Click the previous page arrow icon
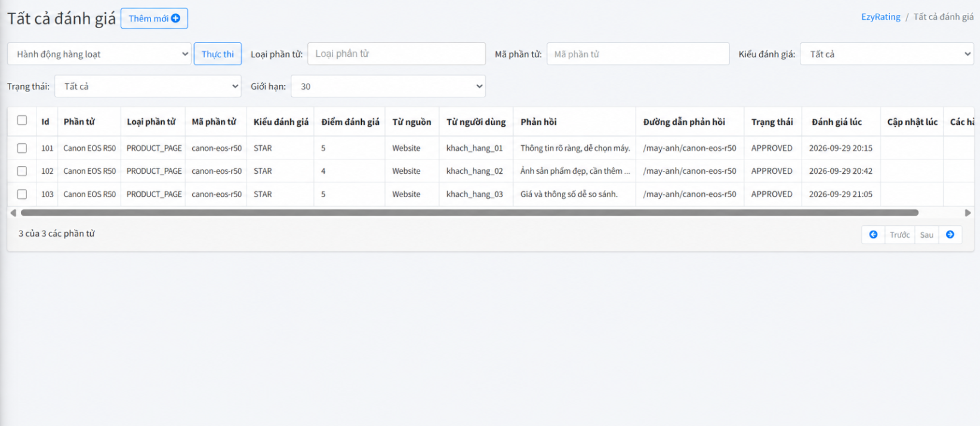This screenshot has height=426, width=980. point(873,235)
